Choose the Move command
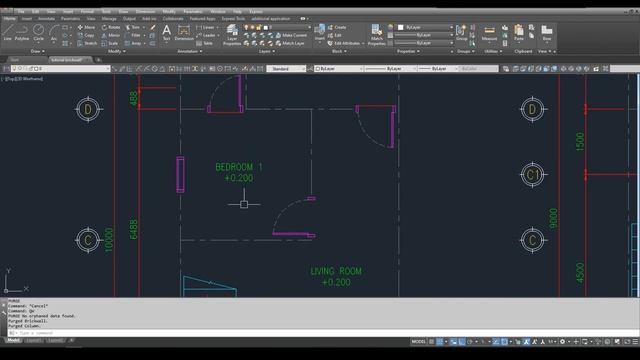640x360 pixels. pos(86,27)
